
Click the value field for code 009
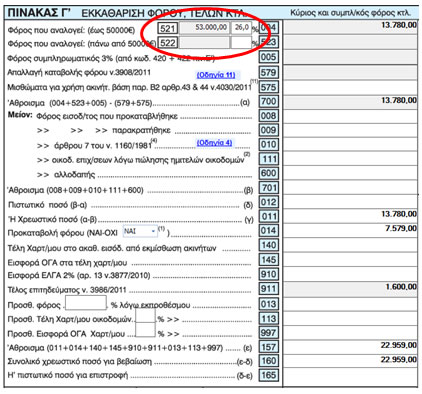(350, 130)
